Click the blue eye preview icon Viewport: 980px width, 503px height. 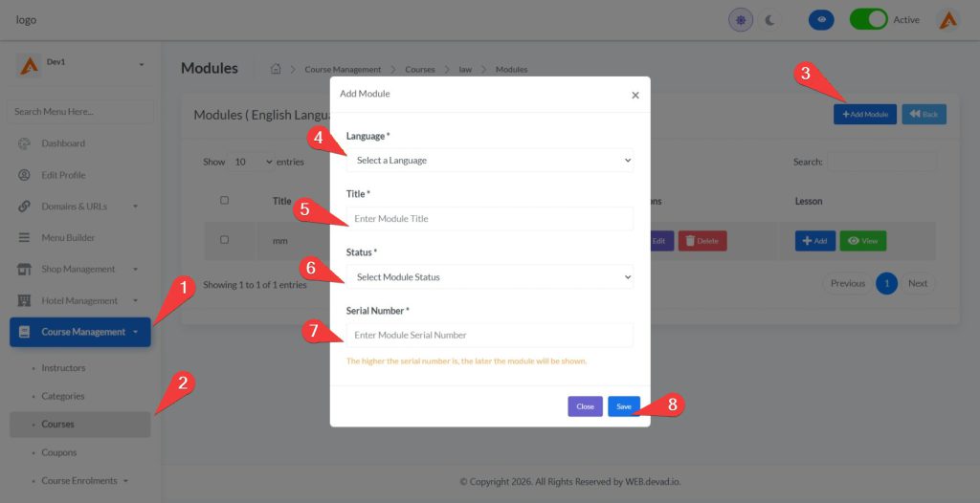pos(821,20)
